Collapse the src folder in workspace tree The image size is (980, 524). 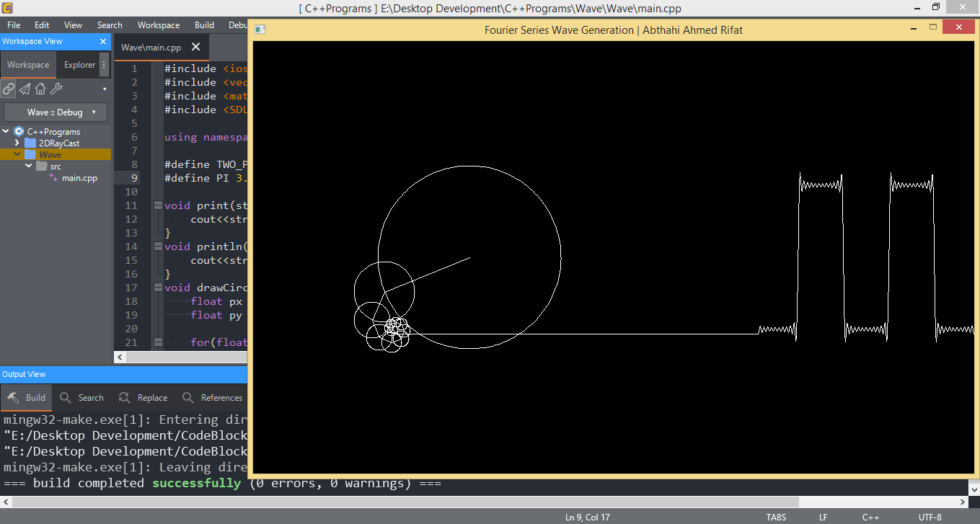pyautogui.click(x=29, y=166)
